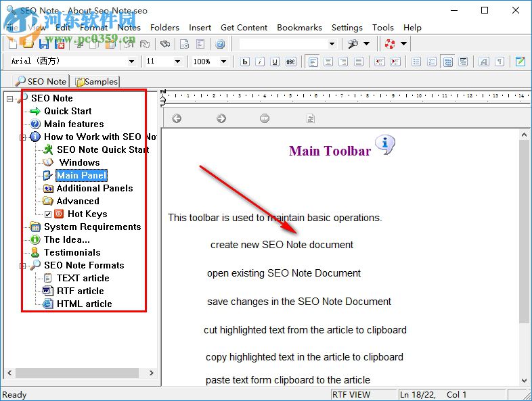Open font style dialog A icon

tap(484, 62)
